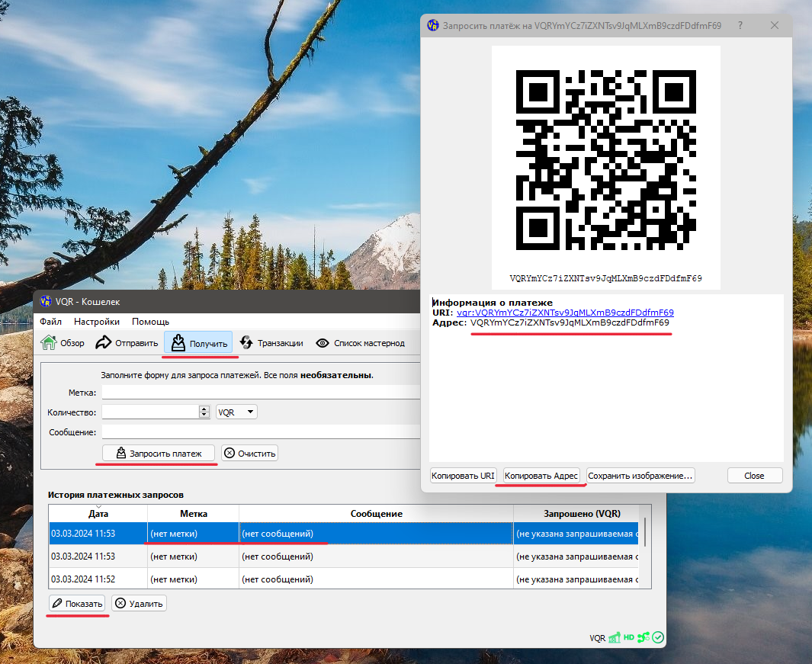Open the Помощь menu
This screenshot has height=664, width=812.
(x=151, y=322)
